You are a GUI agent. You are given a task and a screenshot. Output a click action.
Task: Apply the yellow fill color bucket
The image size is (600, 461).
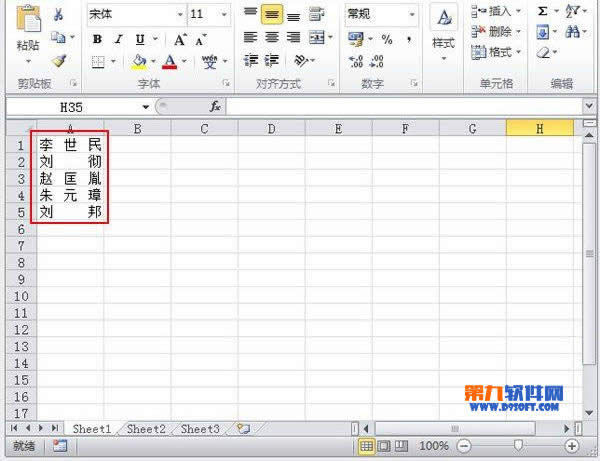point(139,61)
